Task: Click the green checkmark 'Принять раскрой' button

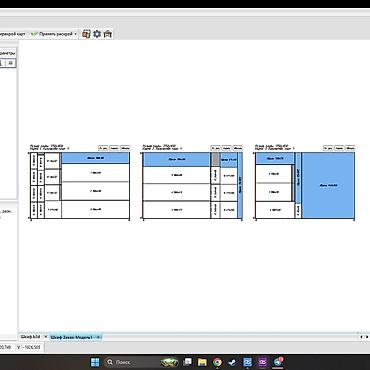Action: click(52, 34)
